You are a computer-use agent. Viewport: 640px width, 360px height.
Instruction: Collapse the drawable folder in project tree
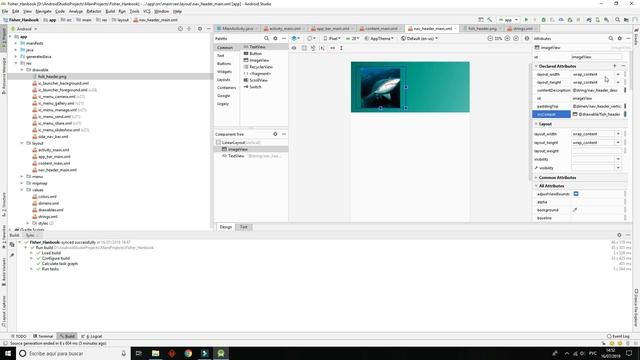(x=22, y=70)
